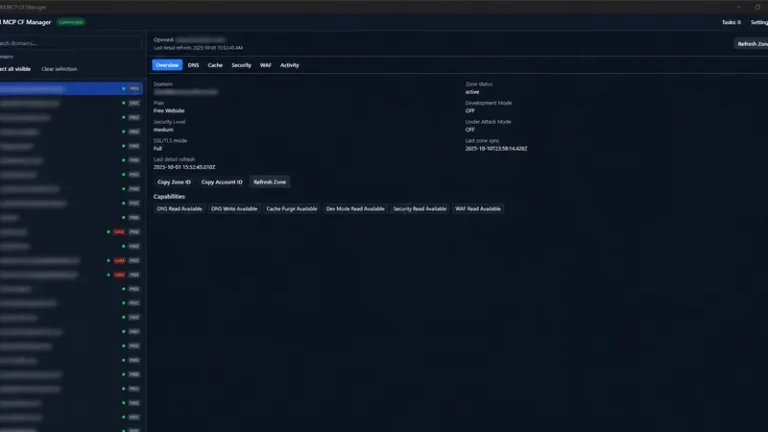Screen dimensions: 768x432
Task: Click Refresh Zone beside Copy Account ID
Action: (269, 182)
